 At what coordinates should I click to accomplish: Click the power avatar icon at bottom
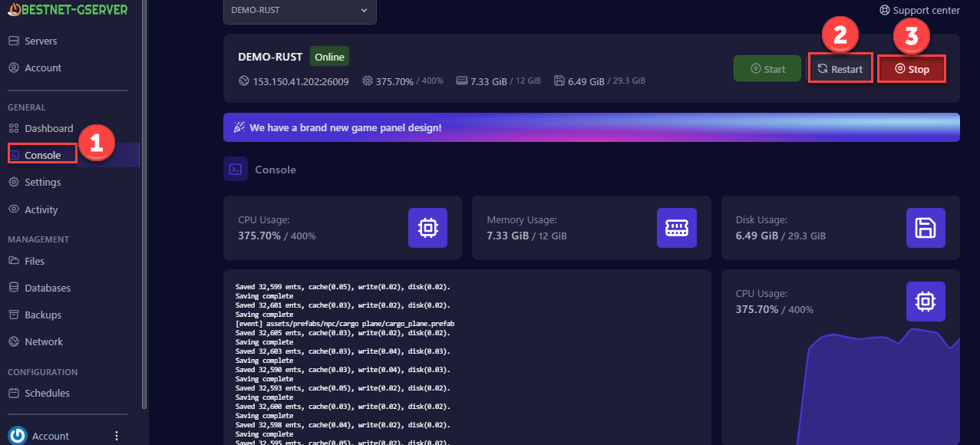click(x=17, y=435)
